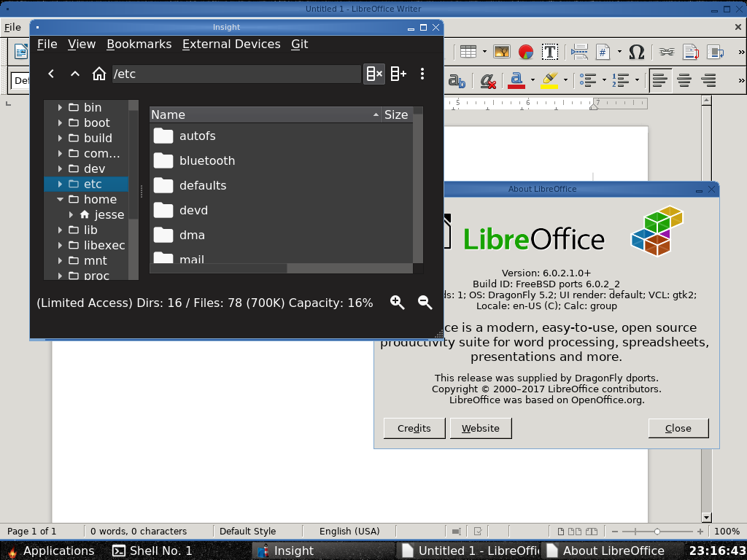
Task: Insert a chart from the Writer toolbar
Action: (526, 52)
